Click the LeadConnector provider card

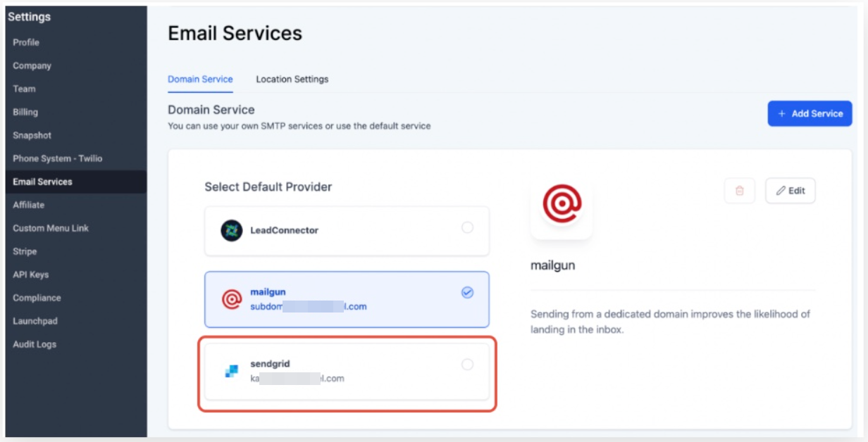347,231
